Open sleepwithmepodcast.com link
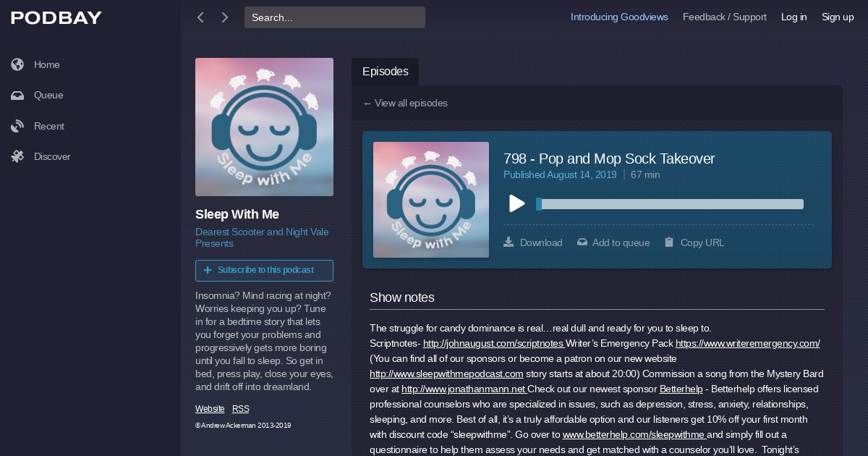Image resolution: width=868 pixels, height=456 pixels. point(446,374)
